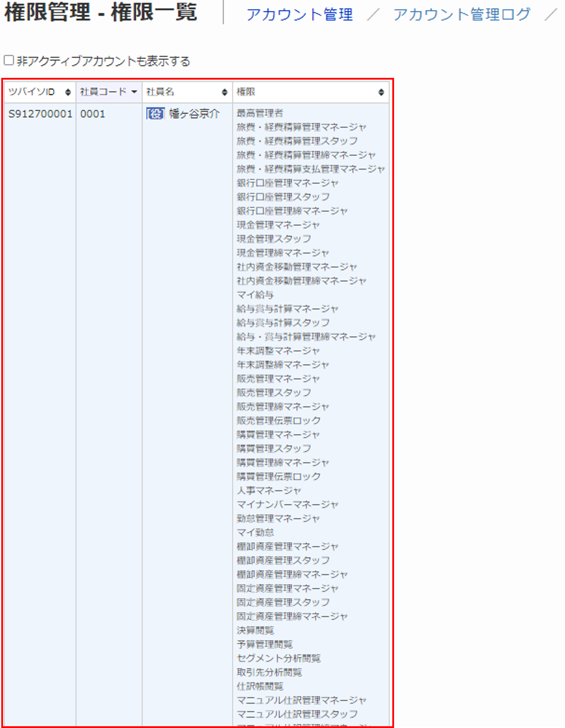Click the 人事マネージャ entry
Screen dimensions: 565x728
pyautogui.click(x=269, y=491)
